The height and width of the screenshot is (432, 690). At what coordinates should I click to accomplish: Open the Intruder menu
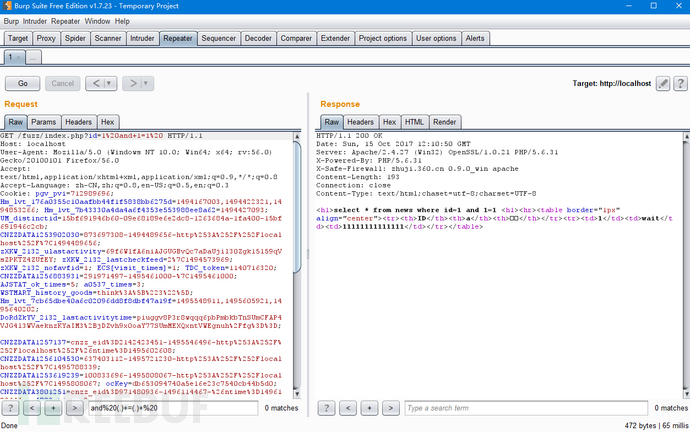click(35, 21)
